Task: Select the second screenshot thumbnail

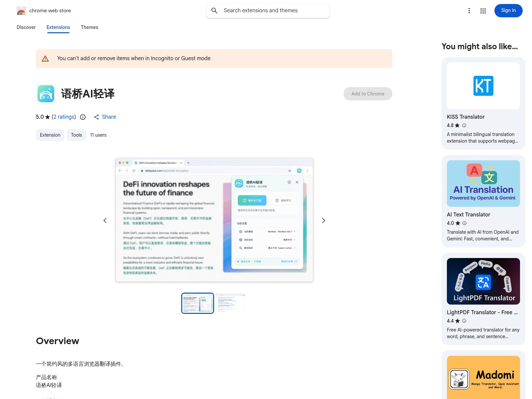Action: pos(231,303)
